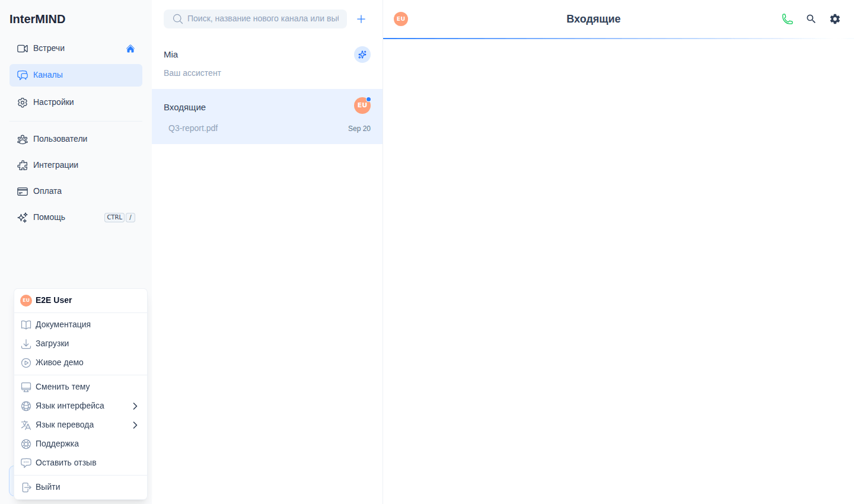Expand the Язык интерфейса submenu arrow
Image resolution: width=854 pixels, height=504 pixels.
coord(135,406)
